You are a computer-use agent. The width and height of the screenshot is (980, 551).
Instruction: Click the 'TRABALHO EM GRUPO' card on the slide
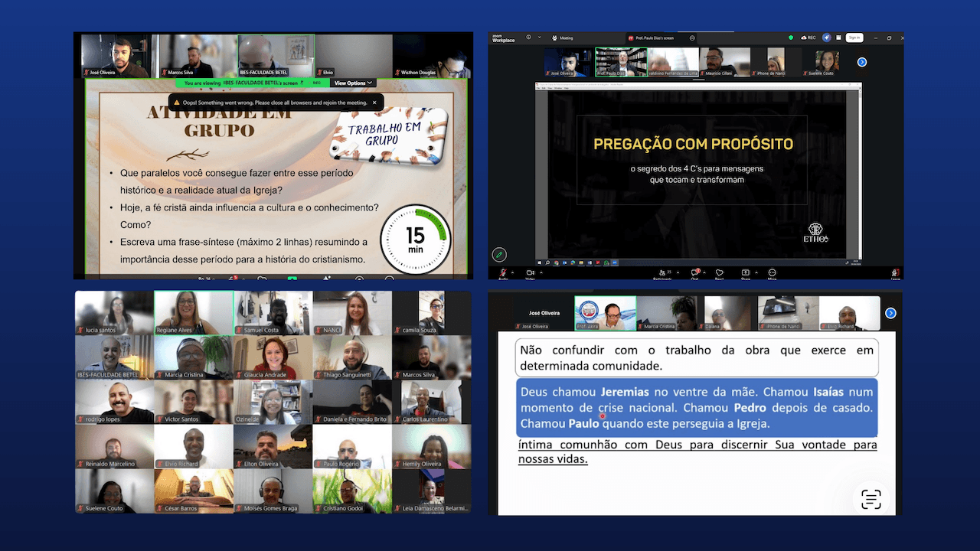coord(389,135)
